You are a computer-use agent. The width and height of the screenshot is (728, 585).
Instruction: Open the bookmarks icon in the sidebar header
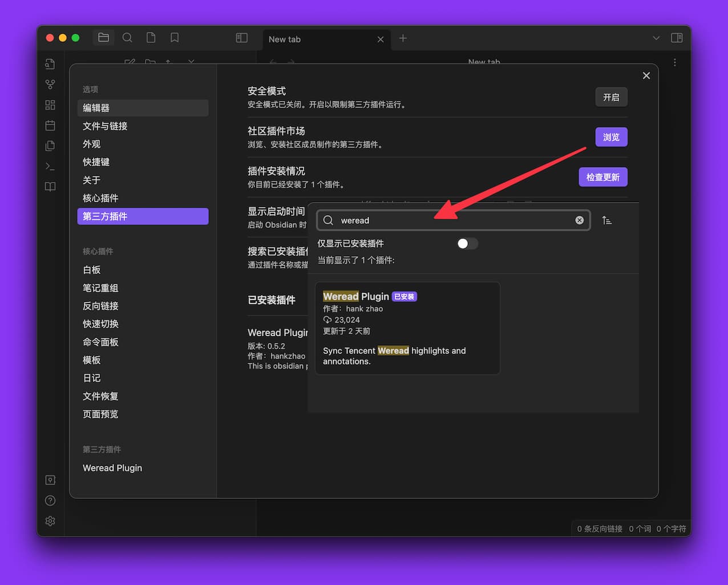click(x=174, y=38)
